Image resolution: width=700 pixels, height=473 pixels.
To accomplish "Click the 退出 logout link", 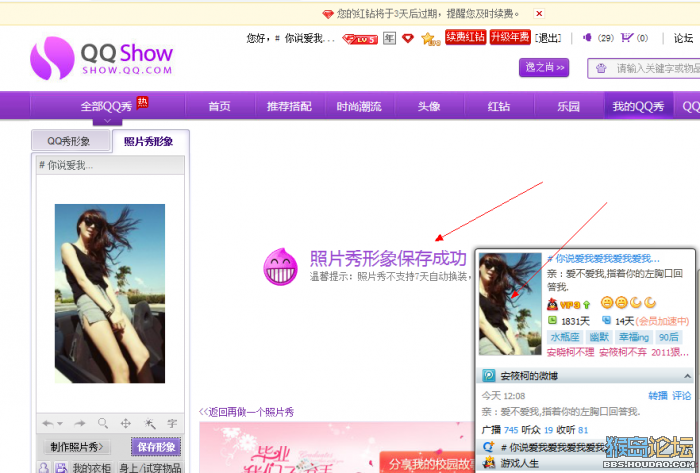I will pos(548,38).
